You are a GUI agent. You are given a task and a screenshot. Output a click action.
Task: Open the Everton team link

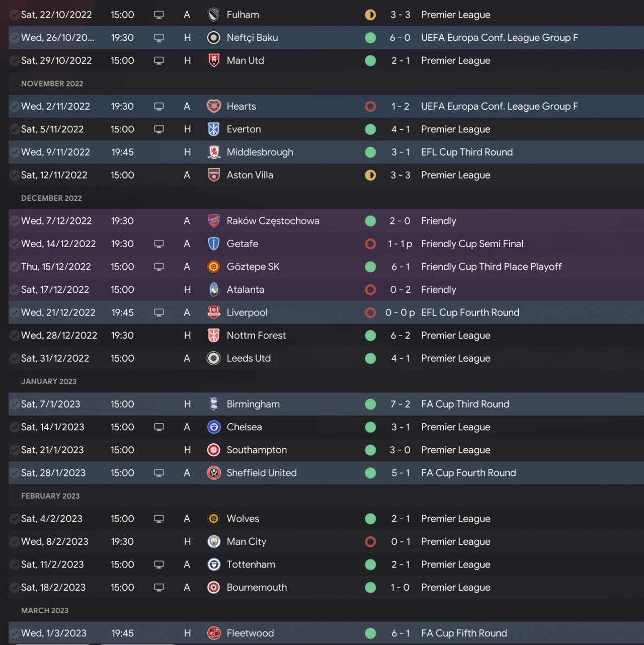click(x=244, y=129)
